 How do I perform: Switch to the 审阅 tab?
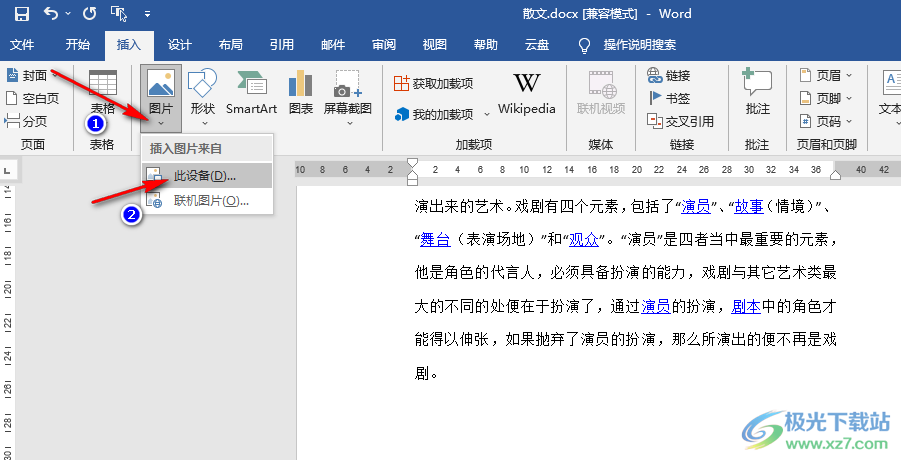point(384,45)
